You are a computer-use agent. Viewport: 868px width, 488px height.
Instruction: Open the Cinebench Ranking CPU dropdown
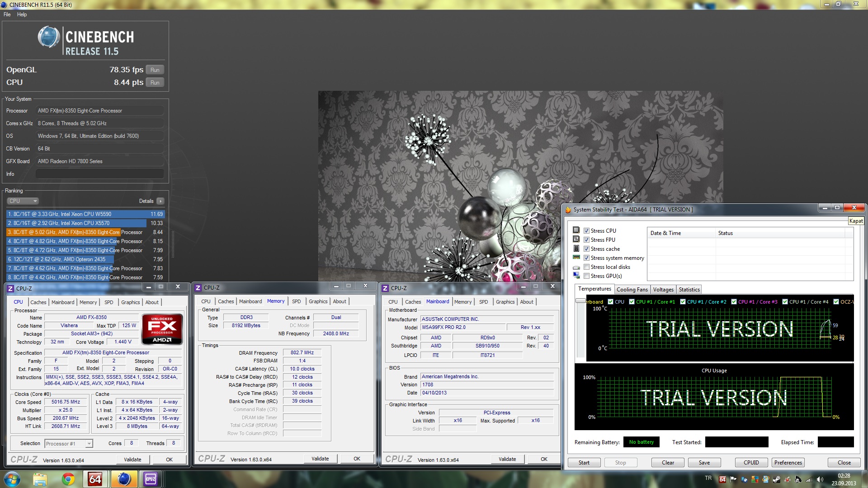(23, 201)
